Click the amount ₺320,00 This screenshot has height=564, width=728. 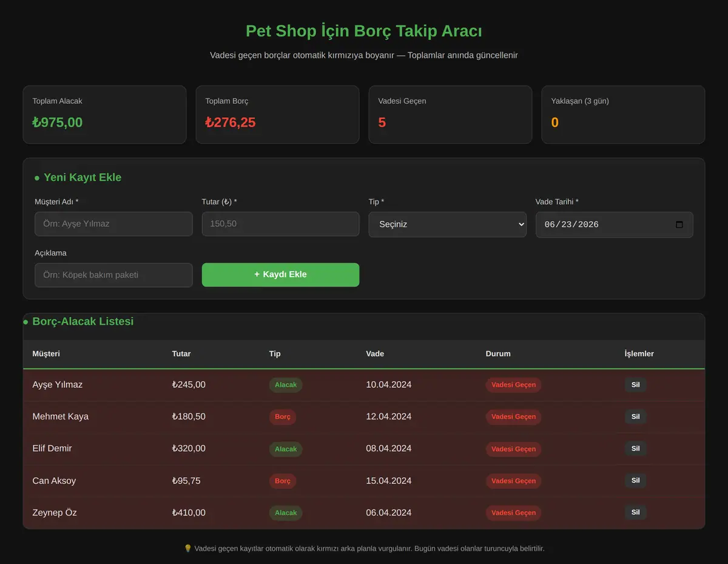point(189,449)
